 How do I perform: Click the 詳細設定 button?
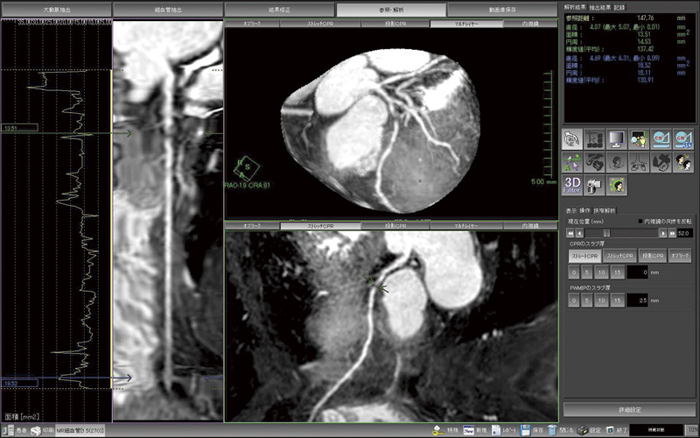[628, 410]
